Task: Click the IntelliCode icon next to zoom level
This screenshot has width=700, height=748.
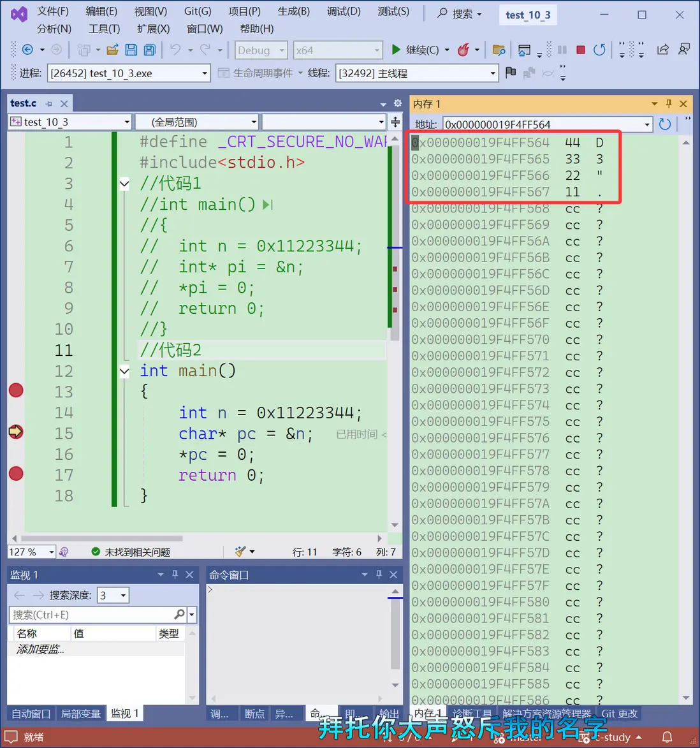Action: 64,552
